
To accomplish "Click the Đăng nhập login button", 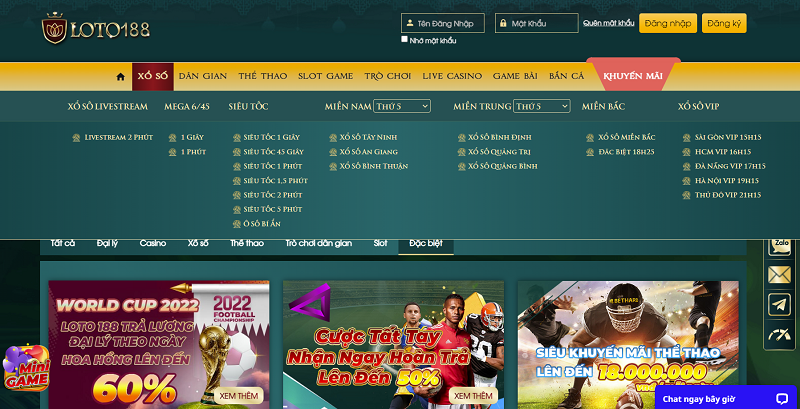I will pos(667,23).
